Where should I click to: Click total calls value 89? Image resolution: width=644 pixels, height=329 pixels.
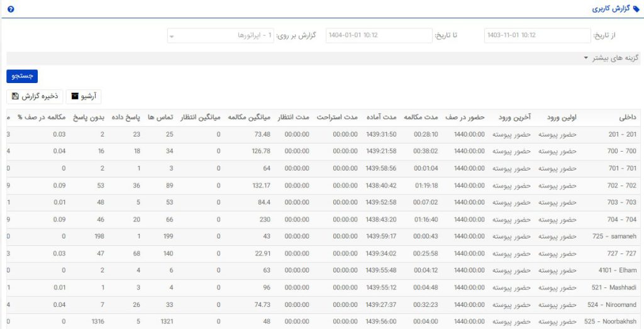point(169,186)
